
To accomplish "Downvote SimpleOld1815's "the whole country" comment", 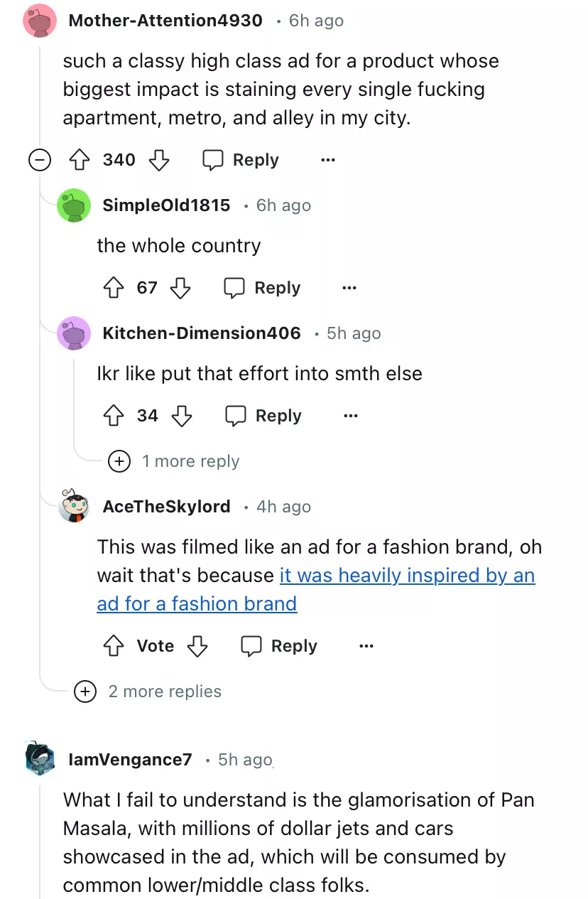I will coord(181,288).
